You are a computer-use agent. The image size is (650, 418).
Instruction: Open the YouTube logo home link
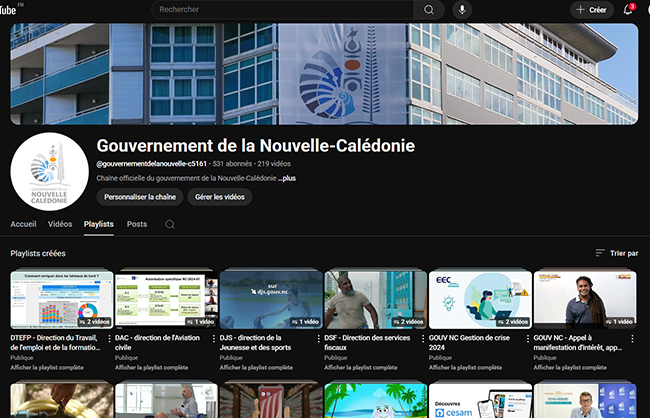coord(10,9)
